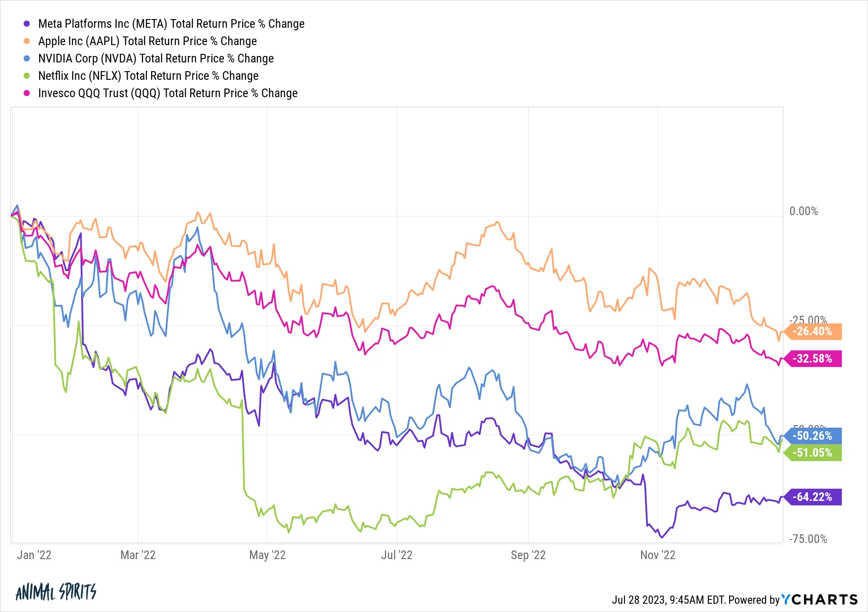Screen dimensions: 868x612
Task: Click the Sep '22 axis label
Action: point(528,555)
